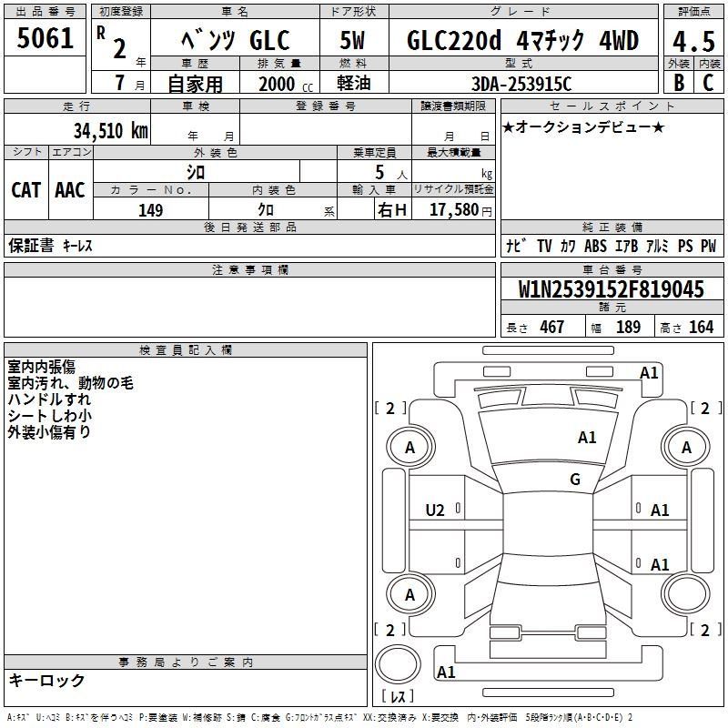
Task: Click equipment item ナビ
Action: pyautogui.click(x=516, y=246)
